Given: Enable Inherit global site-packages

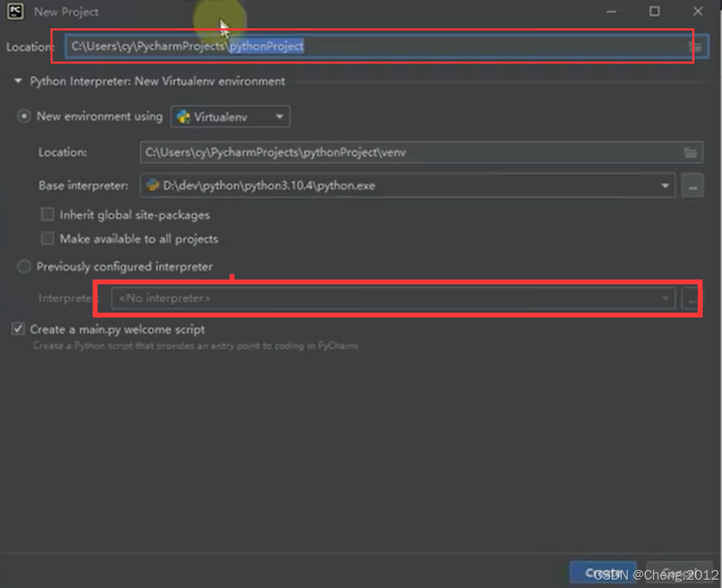Looking at the screenshot, I should (x=48, y=214).
